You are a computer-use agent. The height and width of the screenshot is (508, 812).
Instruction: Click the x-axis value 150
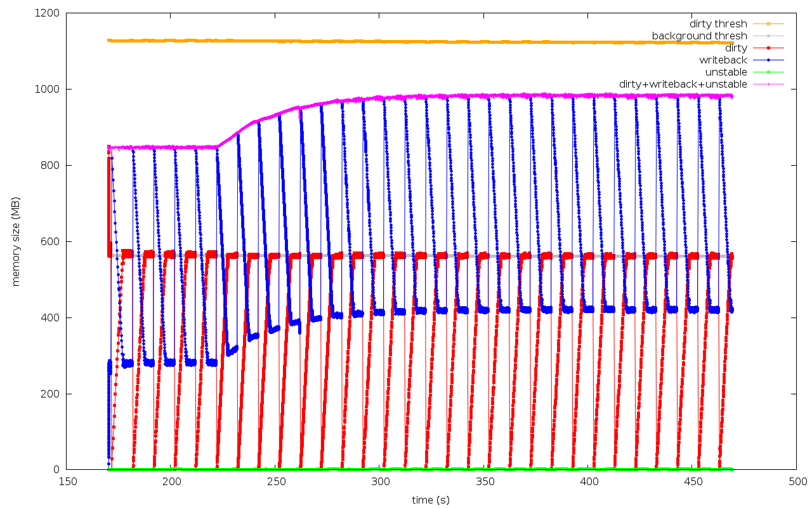[x=68, y=482]
